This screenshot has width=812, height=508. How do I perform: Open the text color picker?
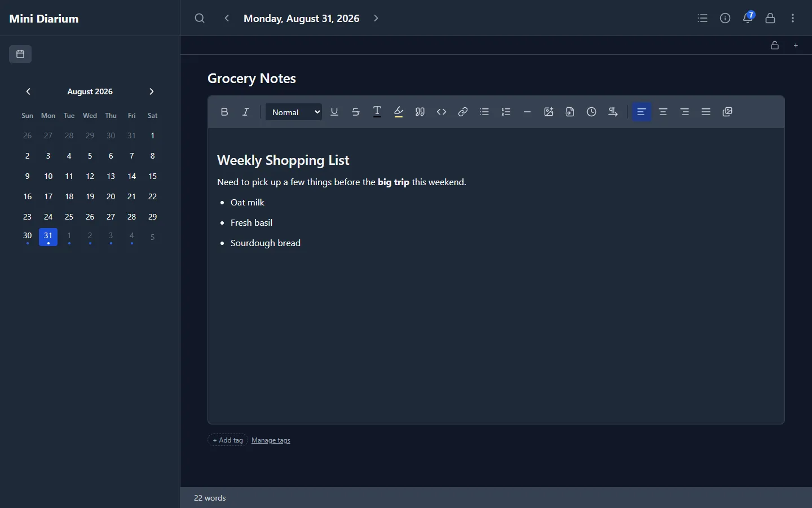click(377, 112)
